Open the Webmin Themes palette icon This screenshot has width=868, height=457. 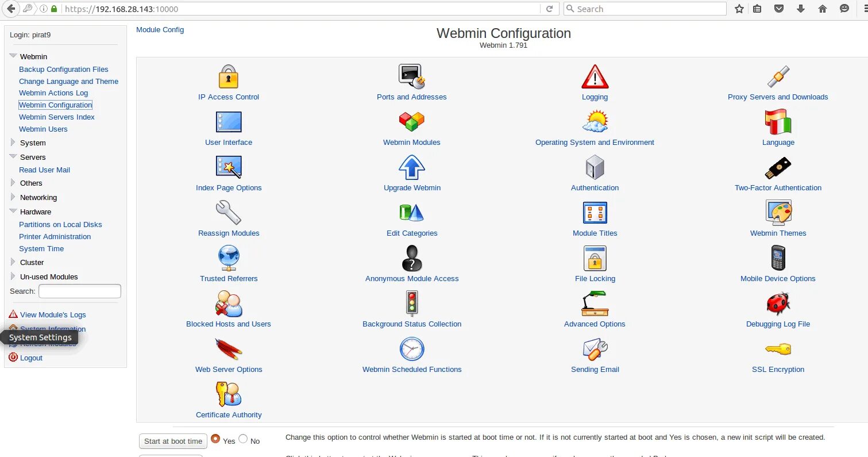coord(778,213)
